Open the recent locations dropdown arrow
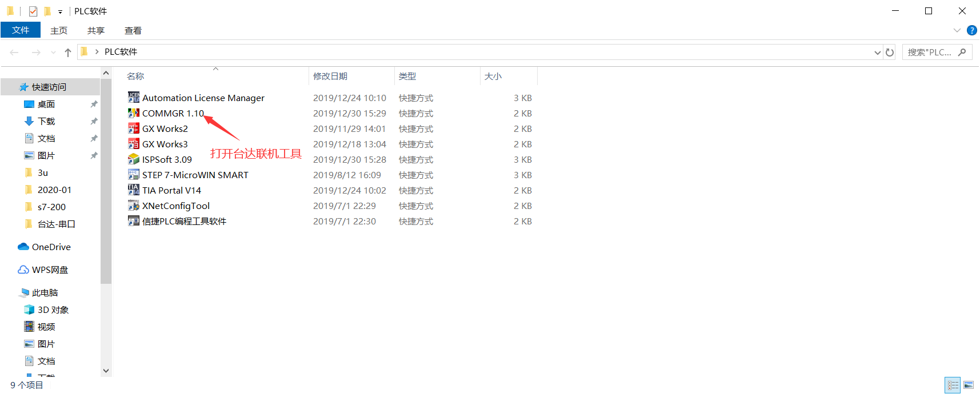 point(53,52)
